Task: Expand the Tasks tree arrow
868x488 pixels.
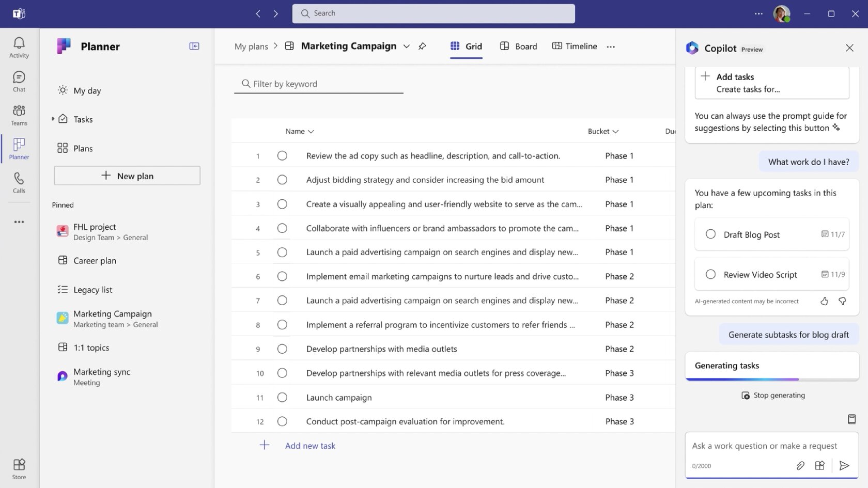Action: pos(53,119)
